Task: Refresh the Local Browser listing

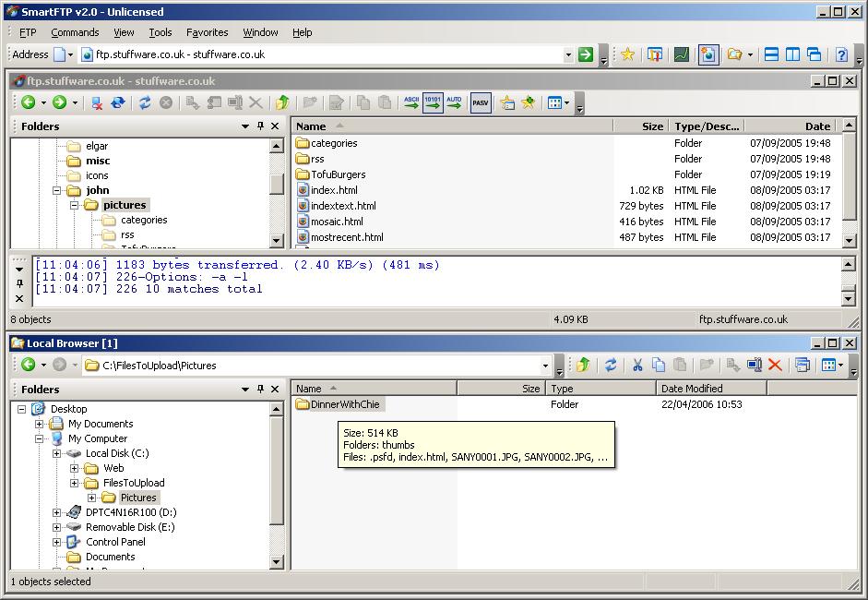Action: pyautogui.click(x=611, y=365)
